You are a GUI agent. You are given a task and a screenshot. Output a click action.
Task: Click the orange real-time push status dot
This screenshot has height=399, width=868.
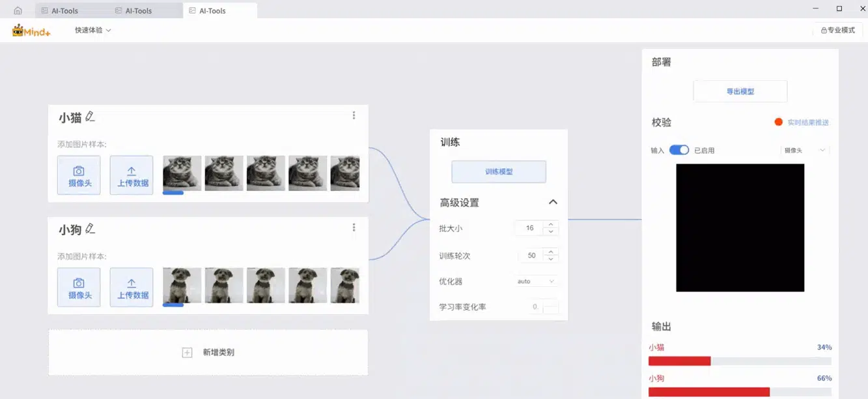[x=778, y=122]
